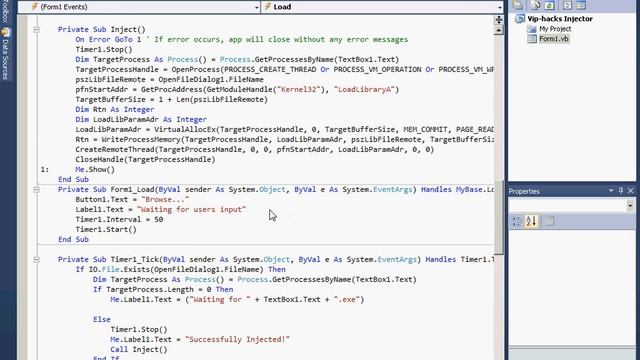
Task: Open Property Pages icon in Properties panel
Action: tap(549, 221)
